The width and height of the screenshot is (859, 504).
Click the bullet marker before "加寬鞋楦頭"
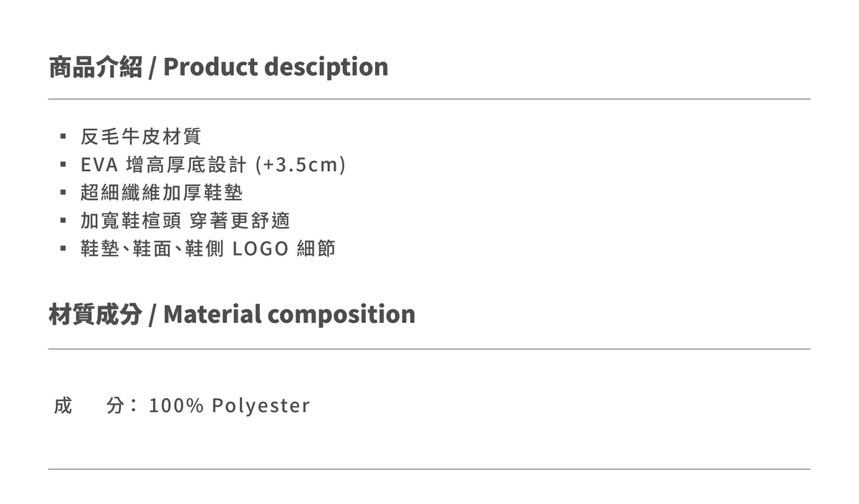point(63,220)
